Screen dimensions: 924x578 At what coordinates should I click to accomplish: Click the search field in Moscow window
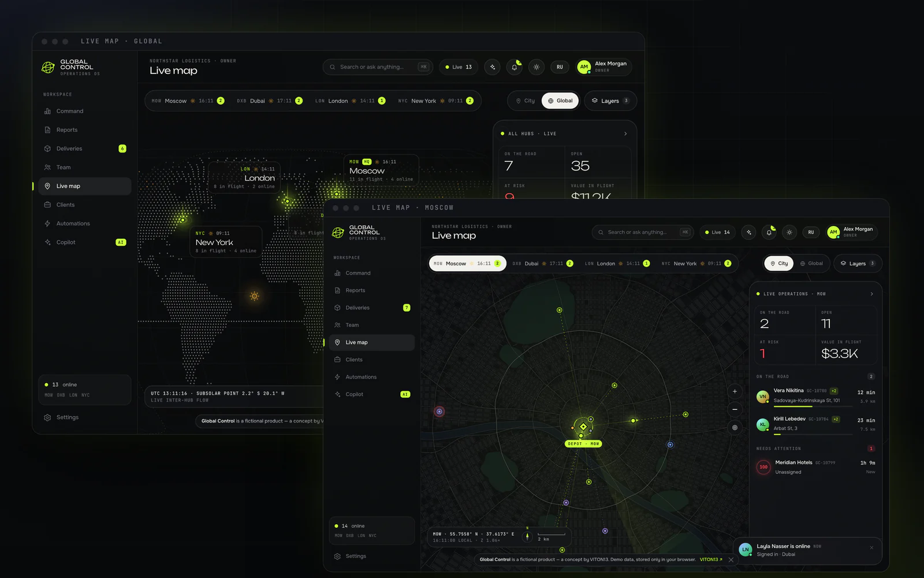(x=643, y=232)
